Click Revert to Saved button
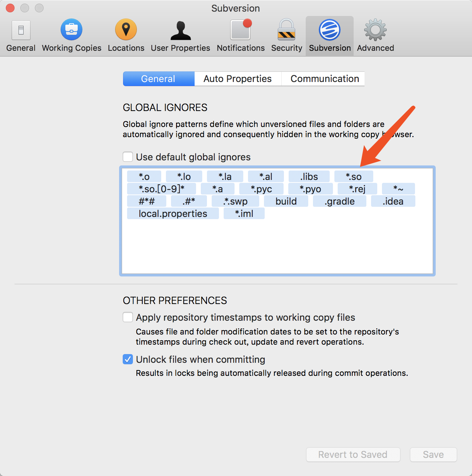Viewport: 472px width, 476px height. click(353, 455)
